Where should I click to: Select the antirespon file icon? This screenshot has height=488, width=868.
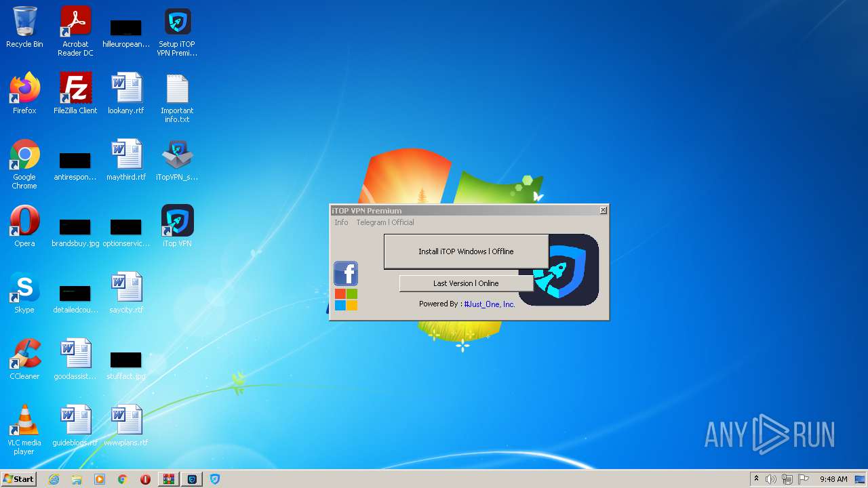(x=75, y=165)
